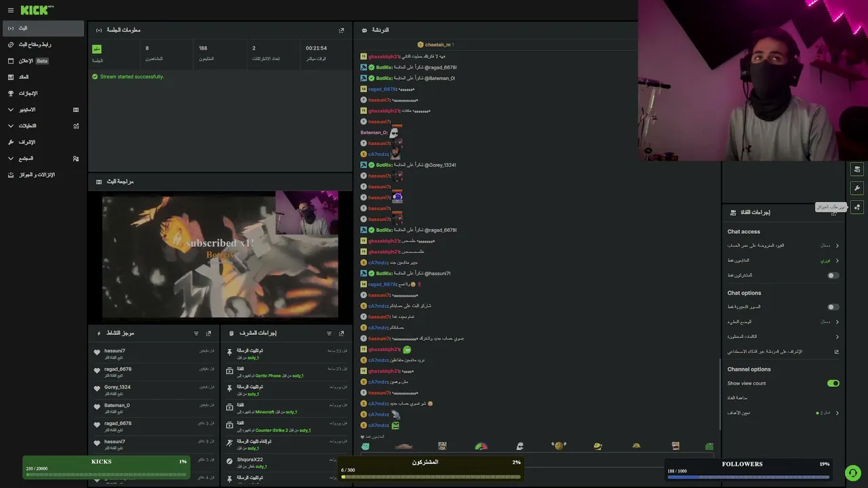Open the channel contribution (مساهمة القناة) row
The image size is (868, 488).
click(x=783, y=398)
